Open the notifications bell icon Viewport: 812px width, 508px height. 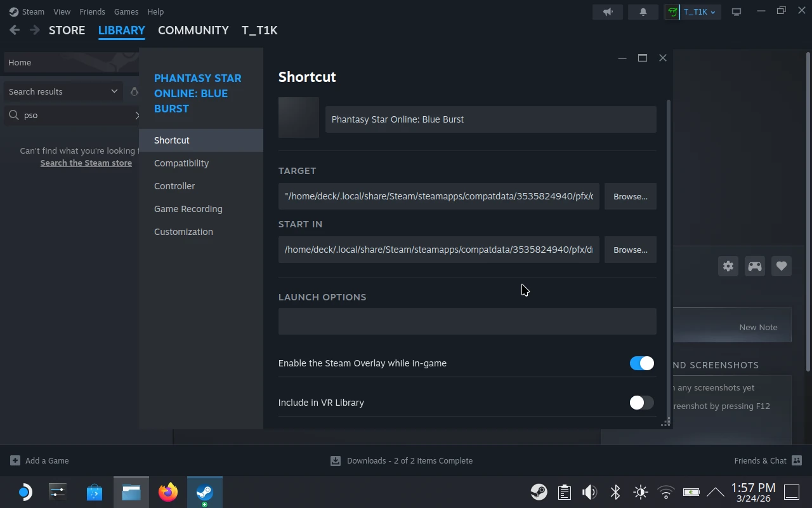click(643, 11)
